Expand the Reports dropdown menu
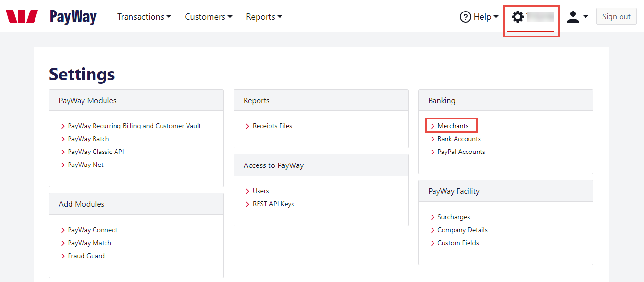644x282 pixels. [264, 17]
